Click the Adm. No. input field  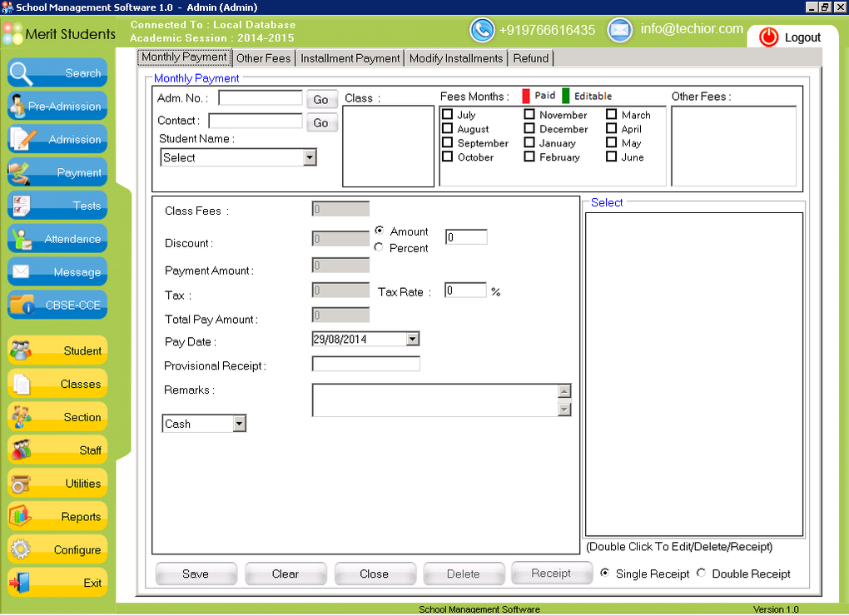tap(260, 98)
